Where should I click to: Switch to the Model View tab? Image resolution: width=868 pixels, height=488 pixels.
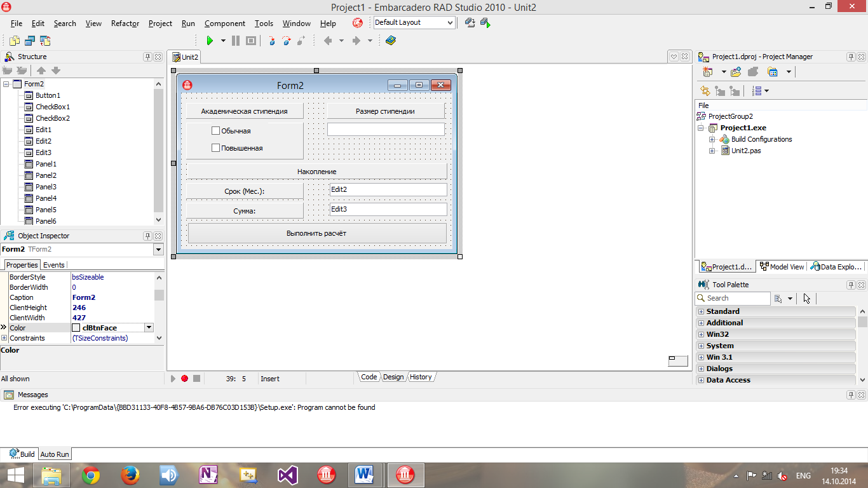(x=782, y=267)
